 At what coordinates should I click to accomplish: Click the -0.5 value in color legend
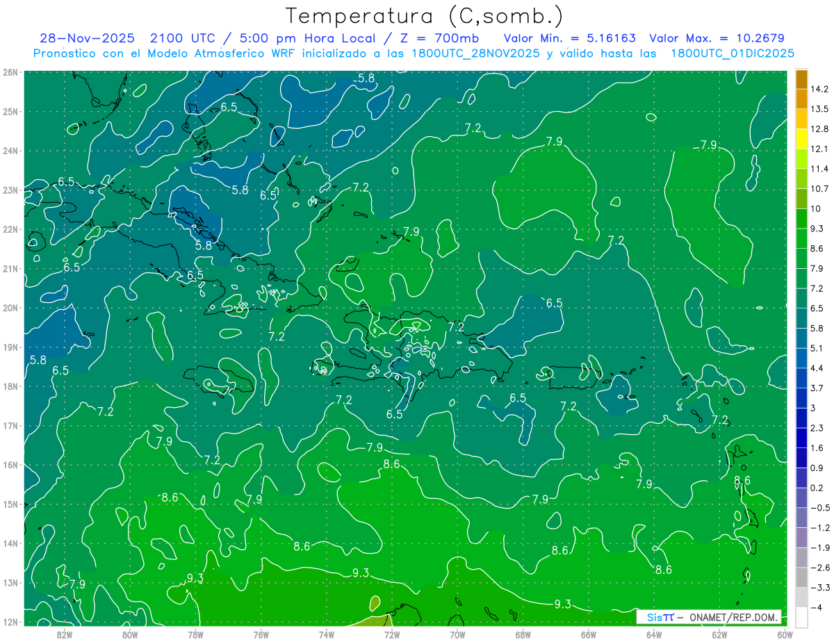pos(819,508)
